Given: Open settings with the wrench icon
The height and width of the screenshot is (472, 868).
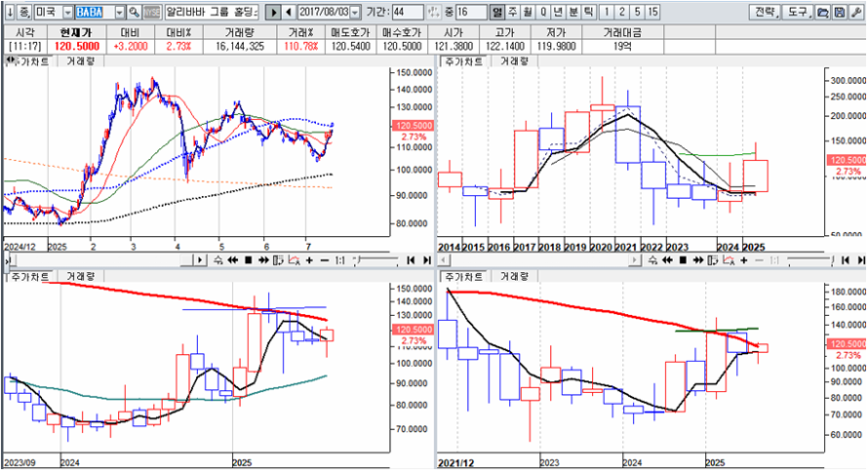Looking at the screenshot, I should click(856, 12).
